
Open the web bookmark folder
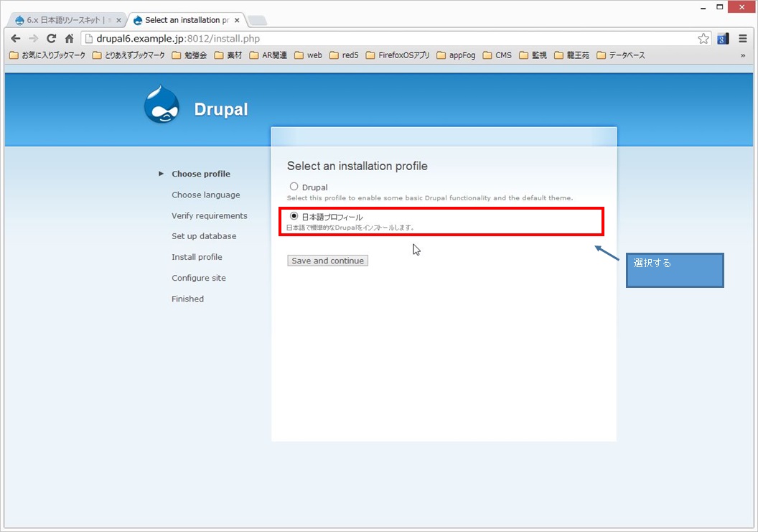(309, 55)
